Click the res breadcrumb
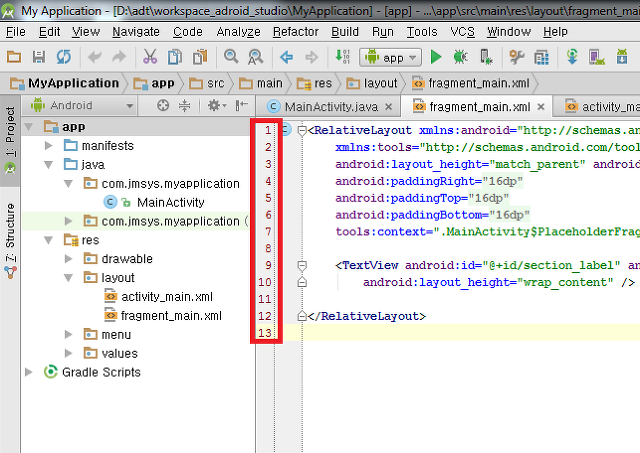Viewport: 640px width, 453px height. click(x=314, y=83)
